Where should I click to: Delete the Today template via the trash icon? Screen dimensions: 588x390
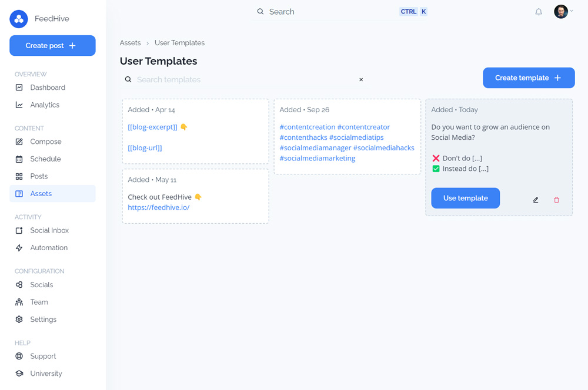[x=556, y=200]
